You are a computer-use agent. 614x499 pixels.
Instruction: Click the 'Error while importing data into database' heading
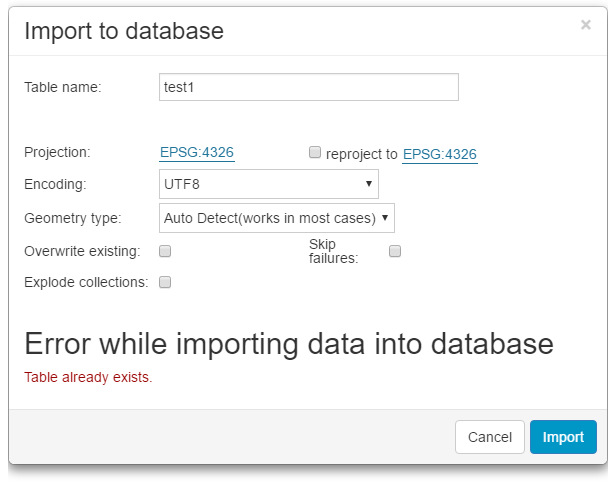coord(289,344)
